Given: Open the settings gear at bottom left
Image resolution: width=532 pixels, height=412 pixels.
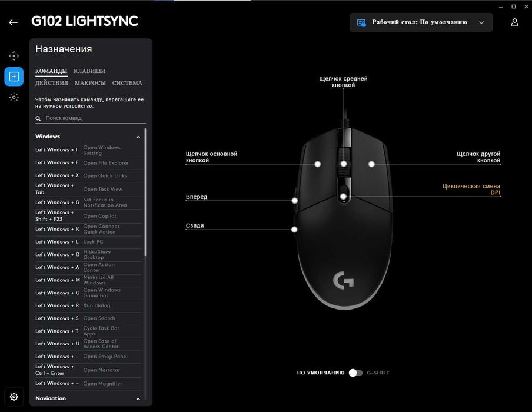Looking at the screenshot, I should click(14, 396).
